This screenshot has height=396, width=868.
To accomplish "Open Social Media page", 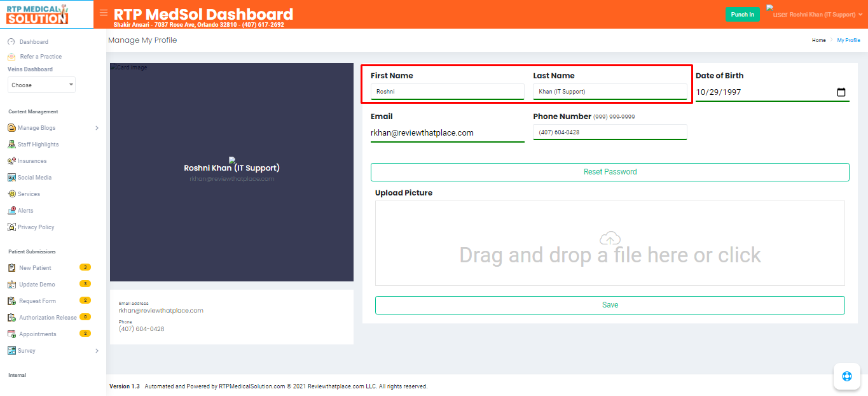I will point(34,178).
